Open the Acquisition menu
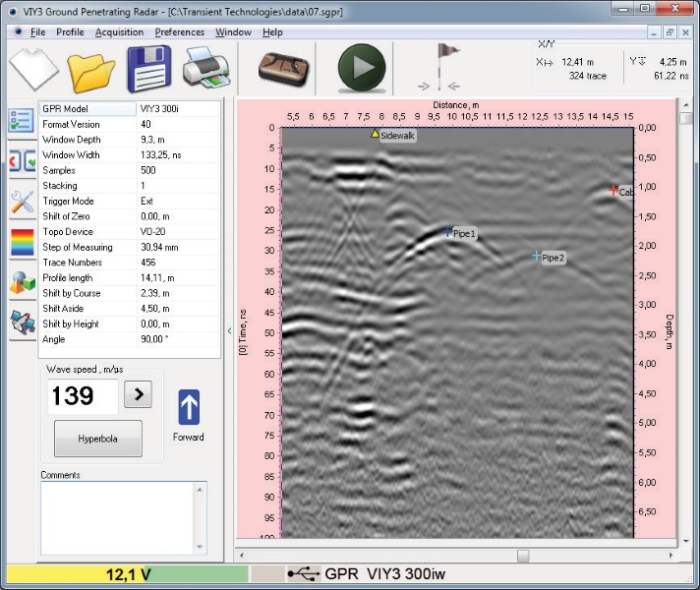The height and width of the screenshot is (590, 700). 119,32
